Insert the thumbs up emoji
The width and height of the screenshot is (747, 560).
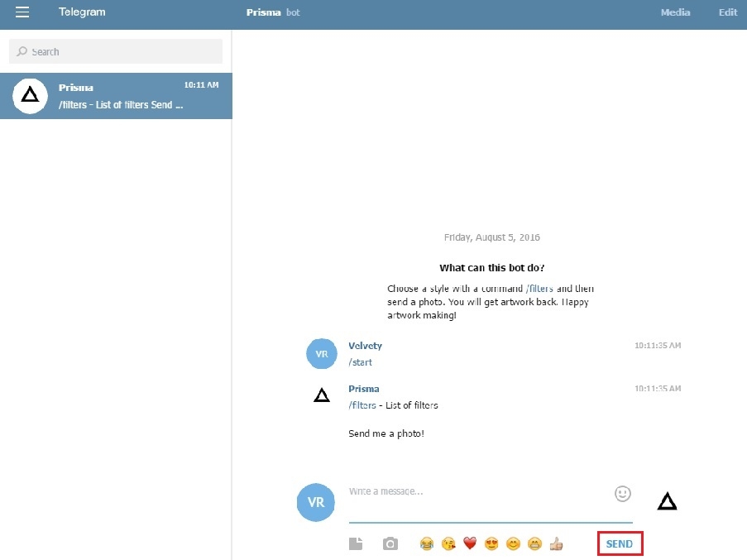point(557,543)
